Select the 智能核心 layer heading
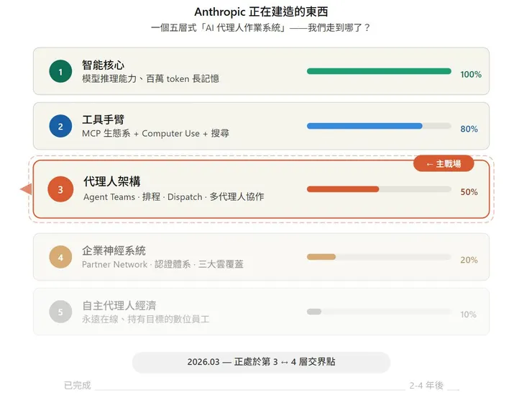The width and height of the screenshot is (532, 403). pyautogui.click(x=103, y=65)
